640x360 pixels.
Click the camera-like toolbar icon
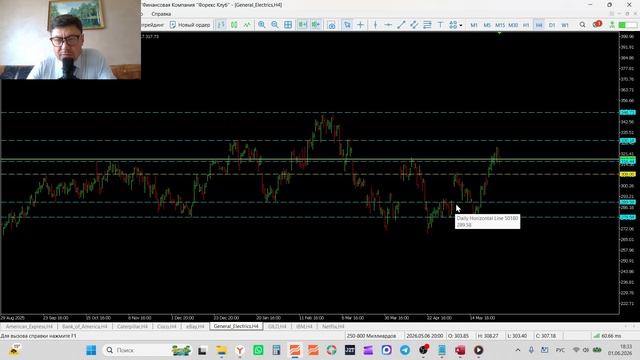tap(331, 25)
